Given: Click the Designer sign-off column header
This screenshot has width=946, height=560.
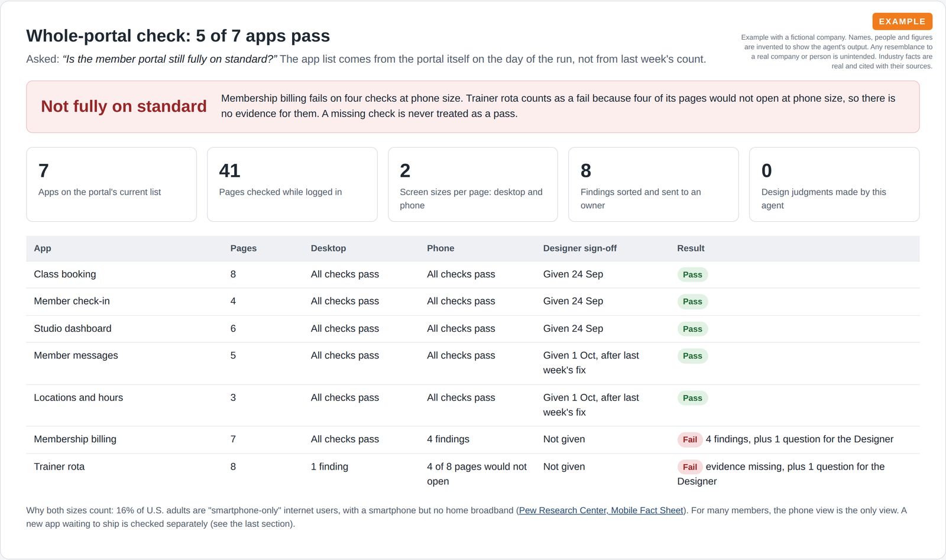Looking at the screenshot, I should pos(579,248).
